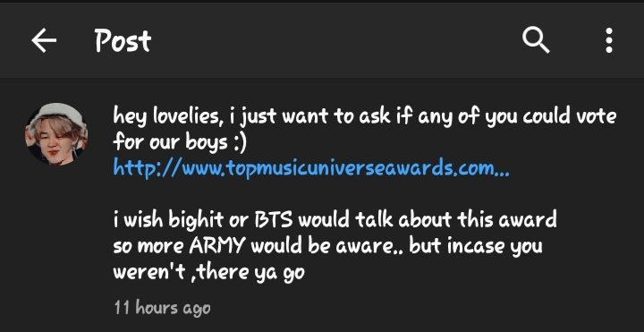Tap the word "BTS" in the post
Screen dimensions: 644x332
click(x=273, y=220)
